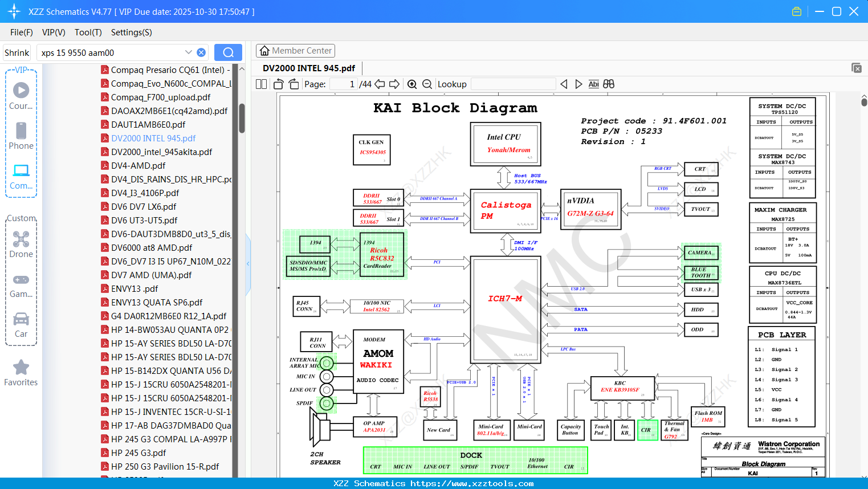Open DV6 DV7 LX6.pdf
Image resolution: width=868 pixels, height=489 pixels.
coord(139,206)
